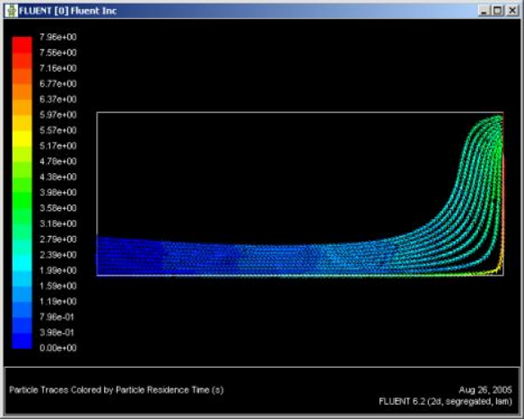
Task: Click the 'FLUENT 6.2 (2d, segregated, lam)' text
Action: pyautogui.click(x=445, y=401)
